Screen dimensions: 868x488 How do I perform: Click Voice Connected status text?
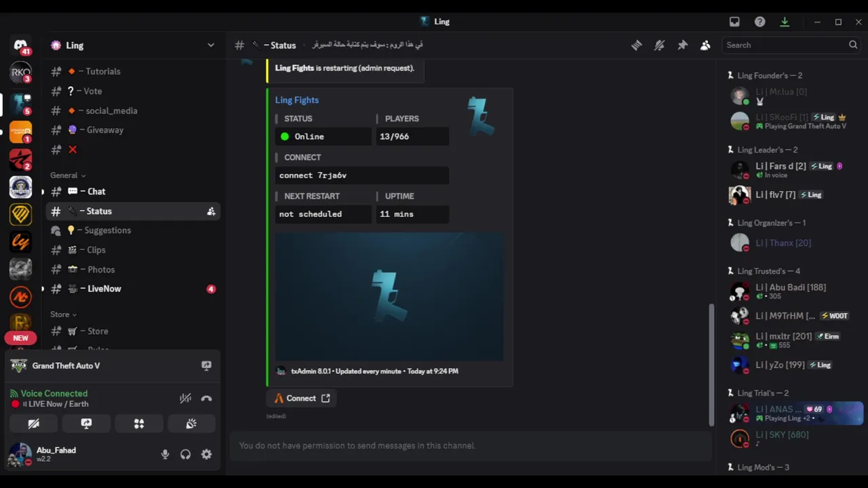pyautogui.click(x=54, y=393)
